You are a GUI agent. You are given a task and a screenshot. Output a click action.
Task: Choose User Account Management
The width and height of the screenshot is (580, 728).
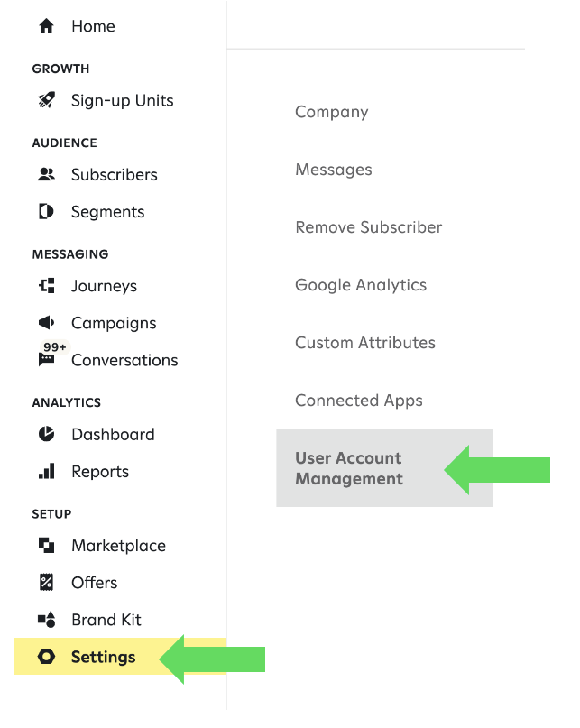pos(349,468)
